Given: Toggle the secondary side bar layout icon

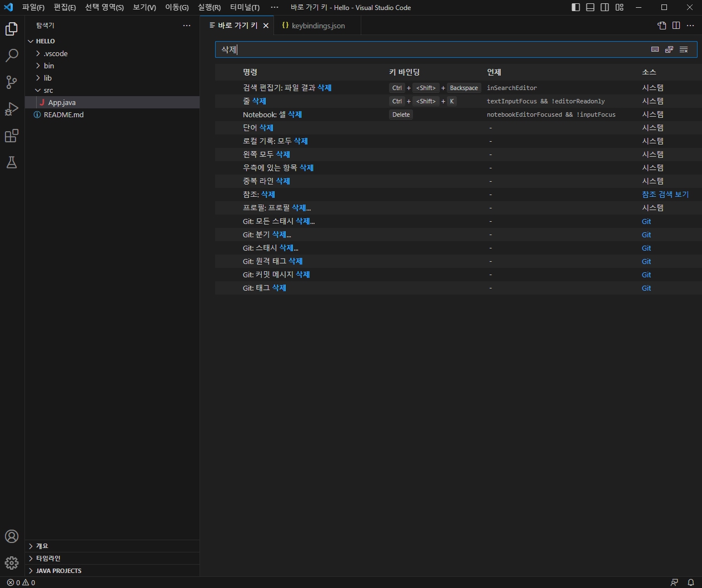Looking at the screenshot, I should pos(605,7).
